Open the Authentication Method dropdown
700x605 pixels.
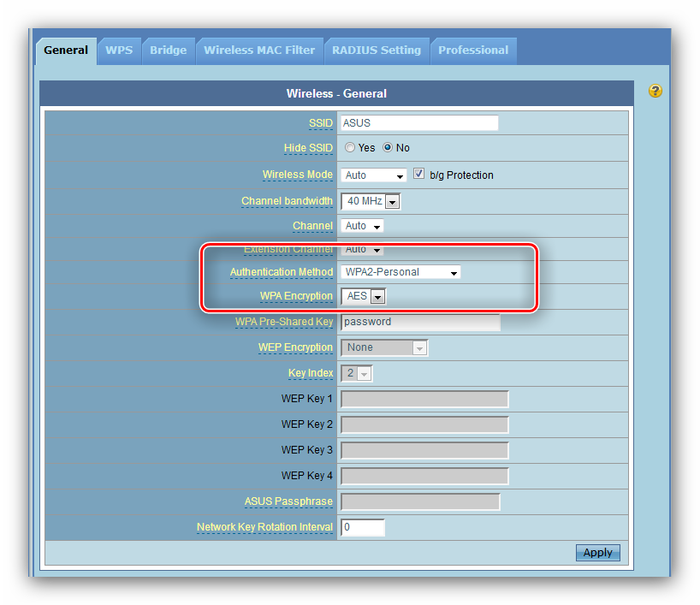click(400, 272)
